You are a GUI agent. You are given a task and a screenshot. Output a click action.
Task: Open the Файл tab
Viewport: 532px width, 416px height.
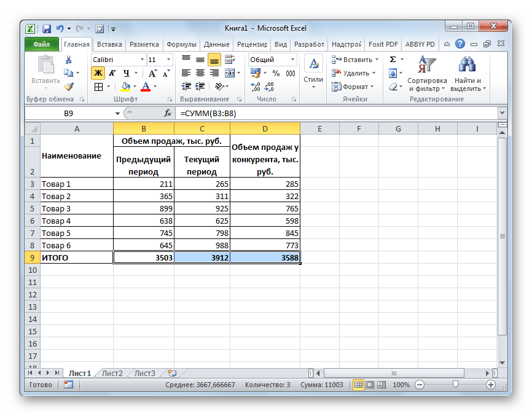pyautogui.click(x=41, y=44)
